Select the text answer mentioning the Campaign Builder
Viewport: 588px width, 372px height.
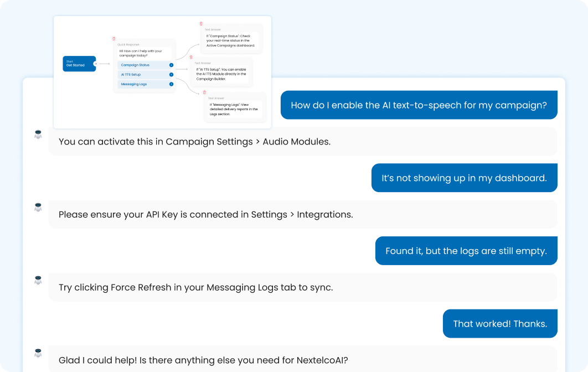tap(221, 74)
